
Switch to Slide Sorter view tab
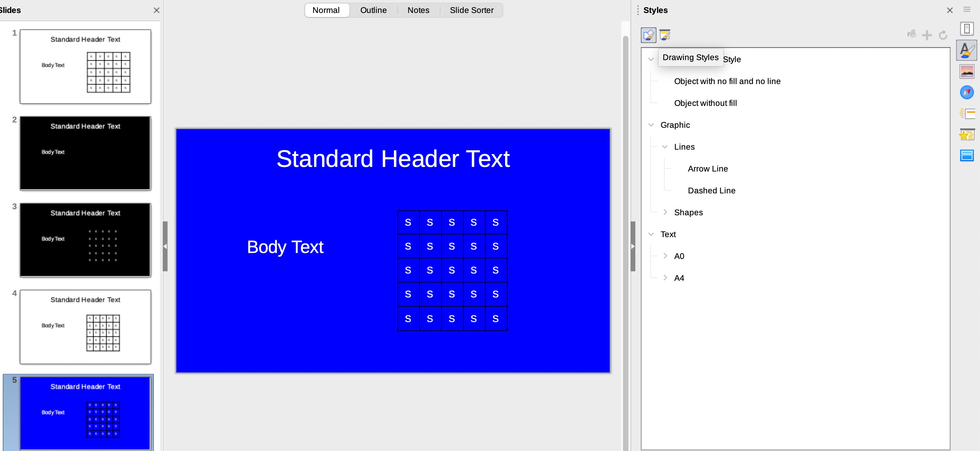pos(472,10)
